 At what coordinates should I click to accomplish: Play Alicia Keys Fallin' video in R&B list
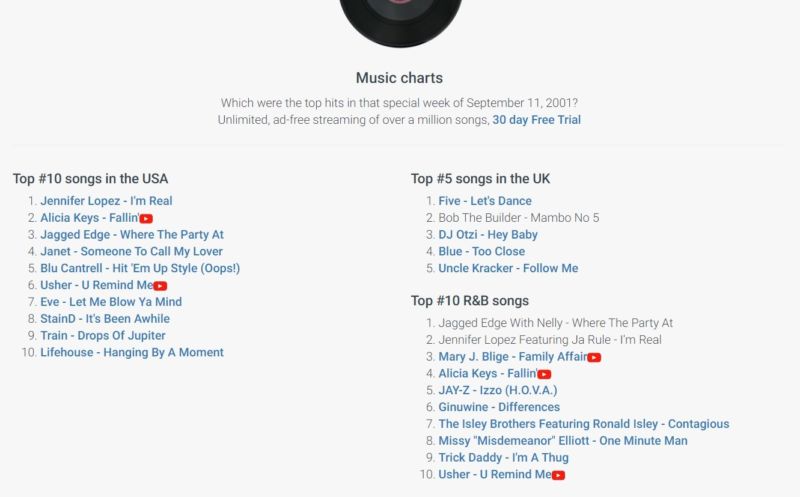[x=544, y=374]
